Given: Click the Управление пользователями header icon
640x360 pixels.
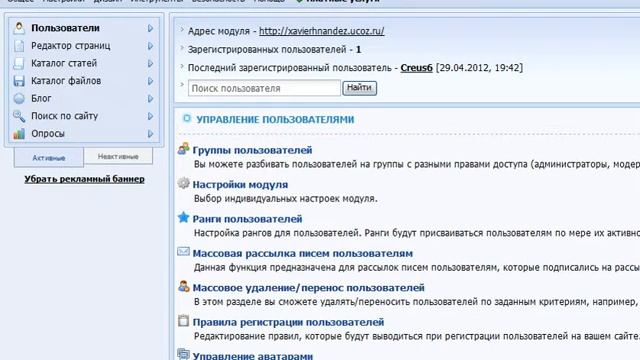Looking at the screenshot, I should [187, 118].
